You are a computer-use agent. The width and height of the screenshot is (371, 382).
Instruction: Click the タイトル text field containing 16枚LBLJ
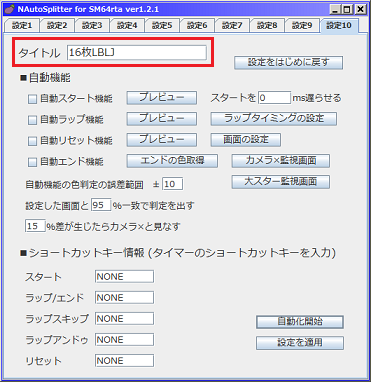tap(137, 53)
